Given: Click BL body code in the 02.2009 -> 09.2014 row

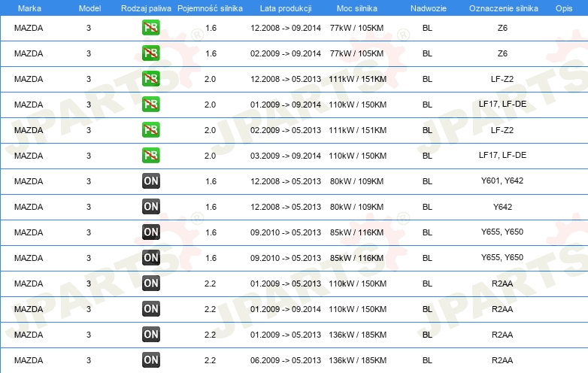Looking at the screenshot, I should [x=427, y=53].
